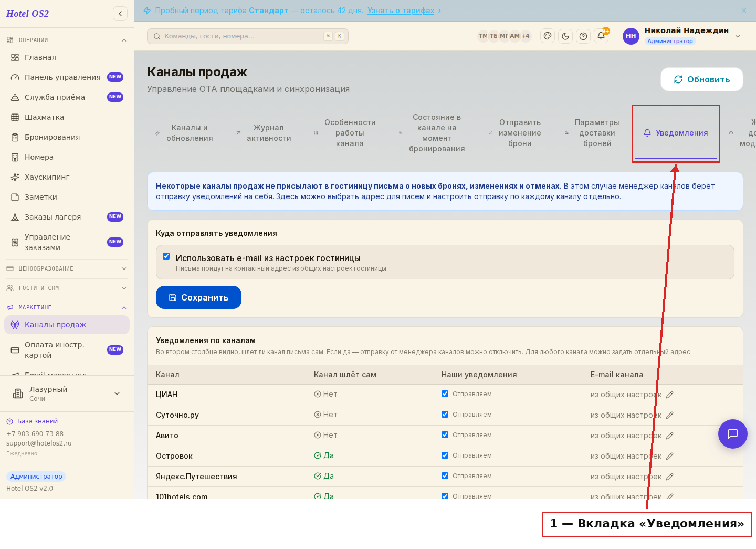Open the chat bubble widget
Screen dimensions: 756x549
(x=733, y=434)
